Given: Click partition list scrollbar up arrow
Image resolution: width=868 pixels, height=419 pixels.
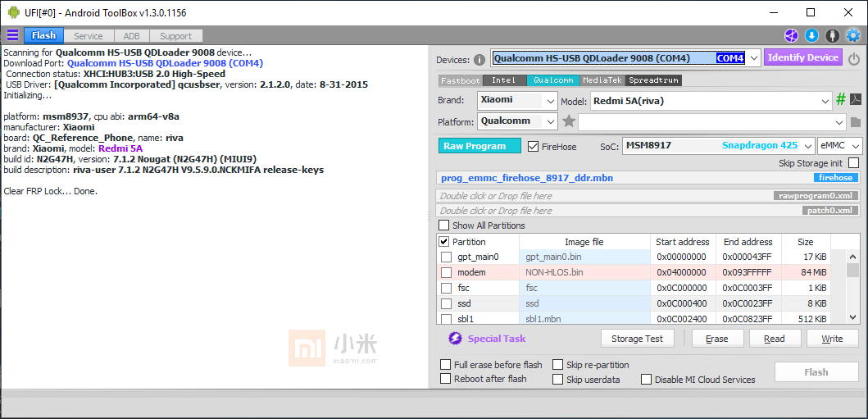Looking at the screenshot, I should [853, 257].
